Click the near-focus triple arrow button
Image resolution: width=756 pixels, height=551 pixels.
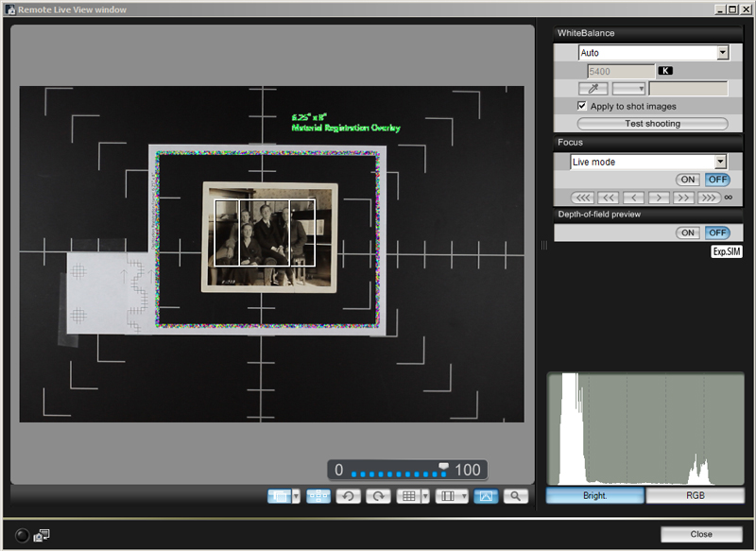click(581, 198)
